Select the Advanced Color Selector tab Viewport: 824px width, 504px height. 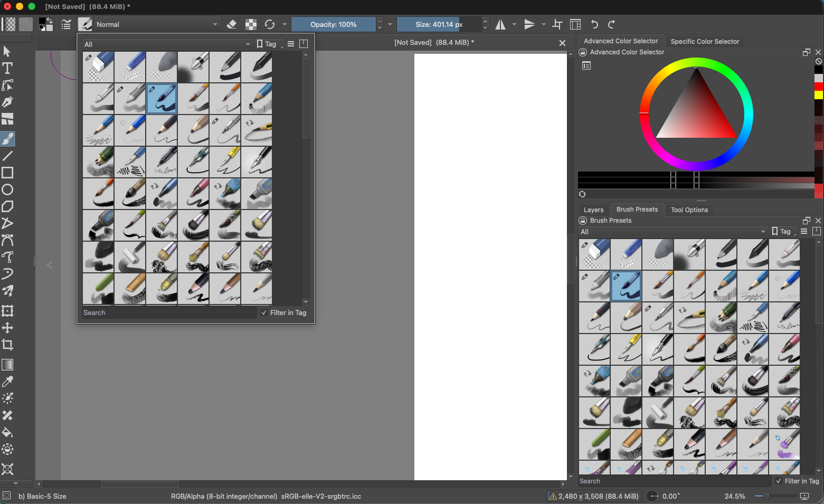[621, 41]
